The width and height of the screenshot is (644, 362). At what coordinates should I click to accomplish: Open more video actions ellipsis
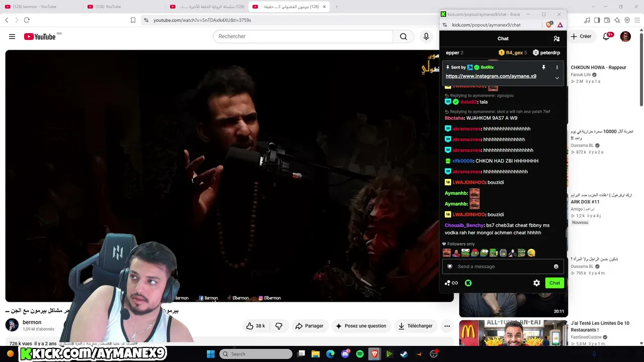[447, 326]
